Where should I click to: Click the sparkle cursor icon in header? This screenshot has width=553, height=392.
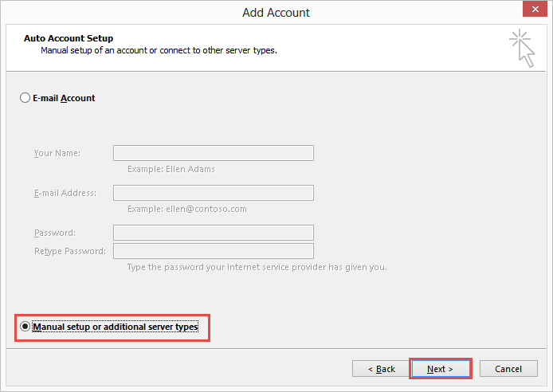522,48
